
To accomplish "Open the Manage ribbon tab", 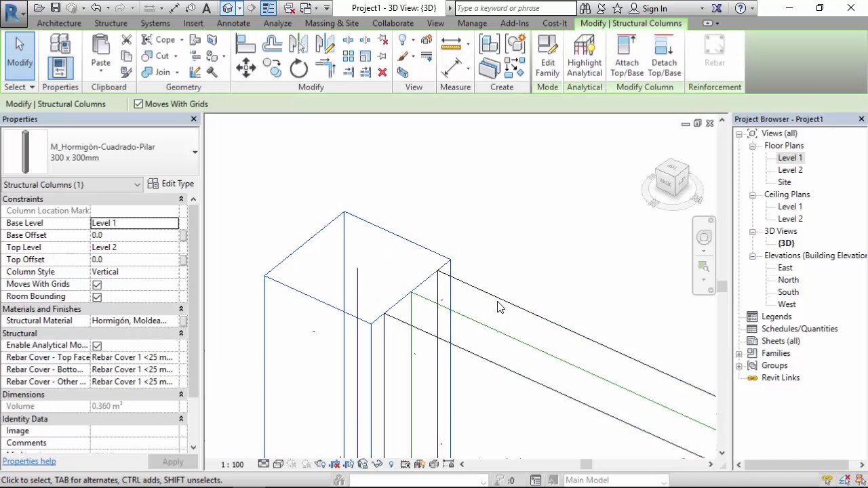I will pyautogui.click(x=472, y=23).
